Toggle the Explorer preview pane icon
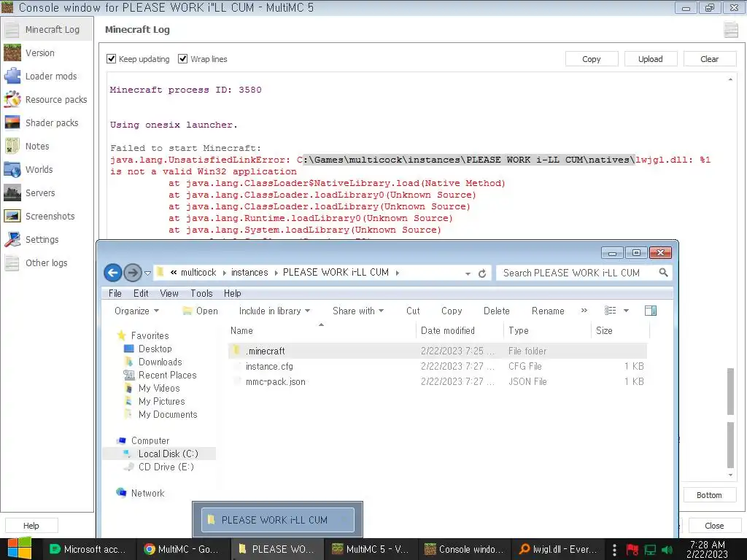The image size is (747, 560). coord(650,311)
